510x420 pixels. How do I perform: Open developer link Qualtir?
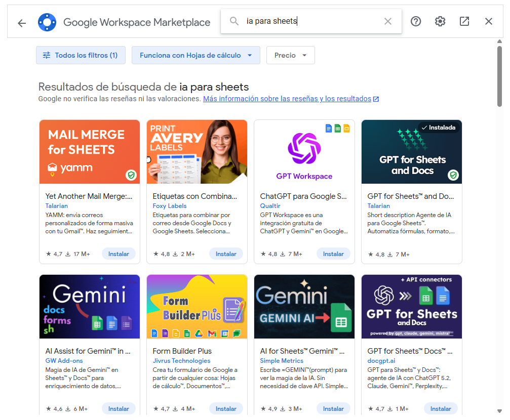pos(270,206)
